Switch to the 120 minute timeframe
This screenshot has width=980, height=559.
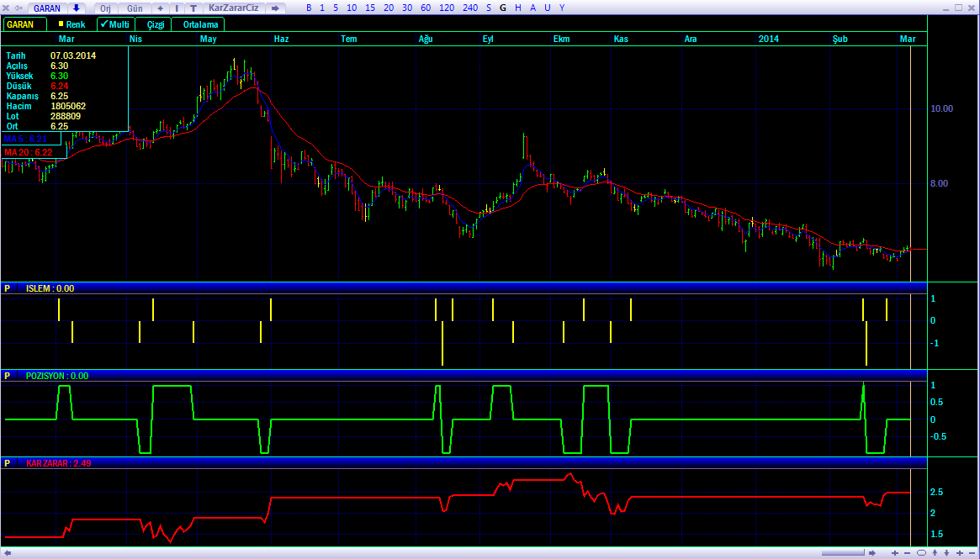[x=447, y=8]
